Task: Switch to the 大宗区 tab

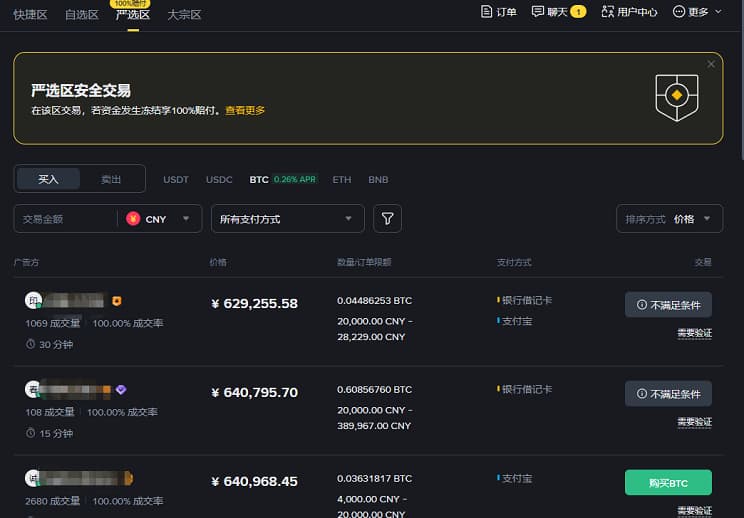Action: [184, 15]
